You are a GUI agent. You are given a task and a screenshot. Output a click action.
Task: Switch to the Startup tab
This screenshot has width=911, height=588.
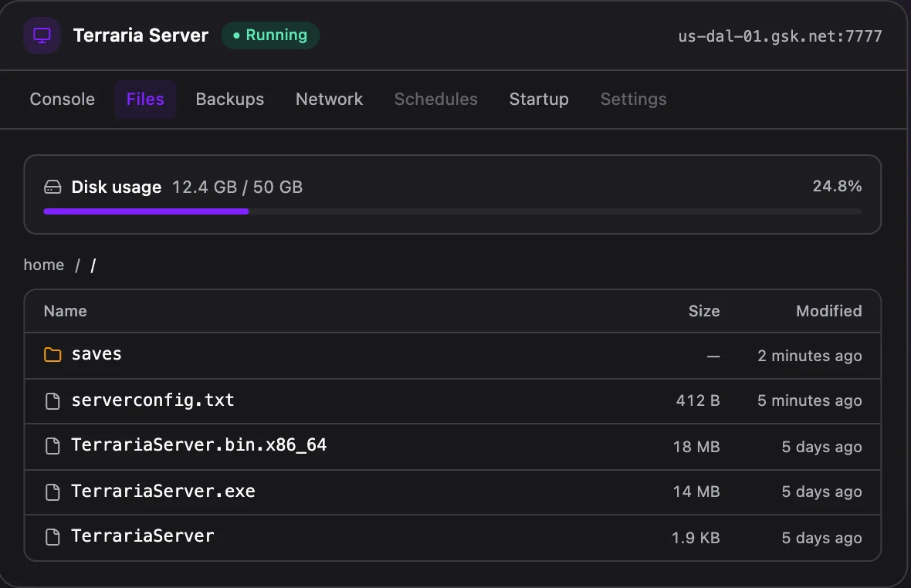539,100
